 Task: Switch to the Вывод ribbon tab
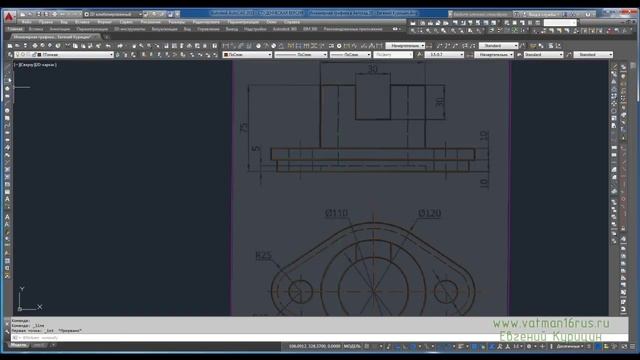232,29
